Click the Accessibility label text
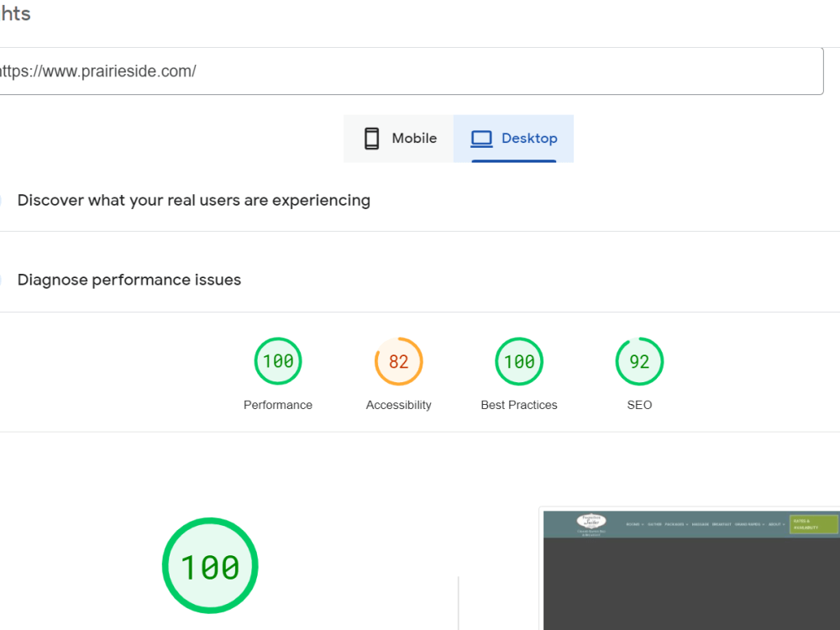Screen dimensions: 840x630 point(398,405)
